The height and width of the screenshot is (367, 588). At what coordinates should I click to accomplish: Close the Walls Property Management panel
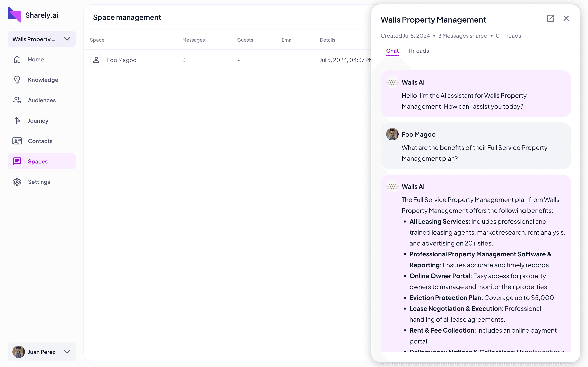[x=566, y=18]
